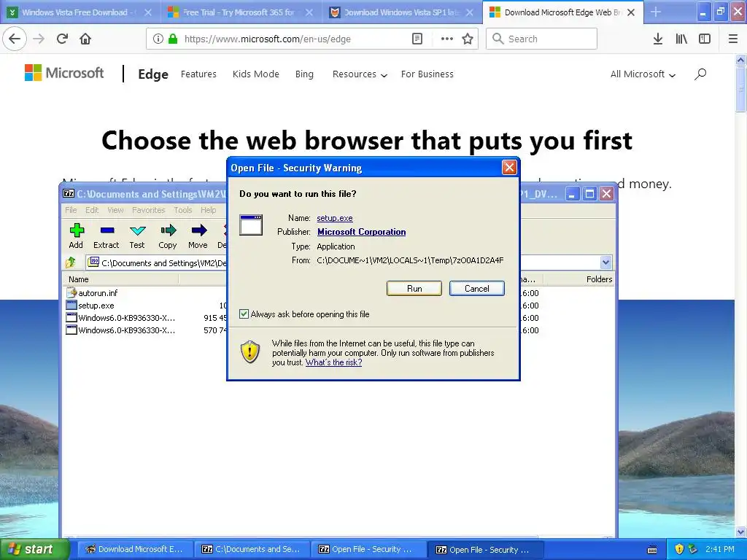
Task: Go forward in Firefox
Action: point(39,39)
